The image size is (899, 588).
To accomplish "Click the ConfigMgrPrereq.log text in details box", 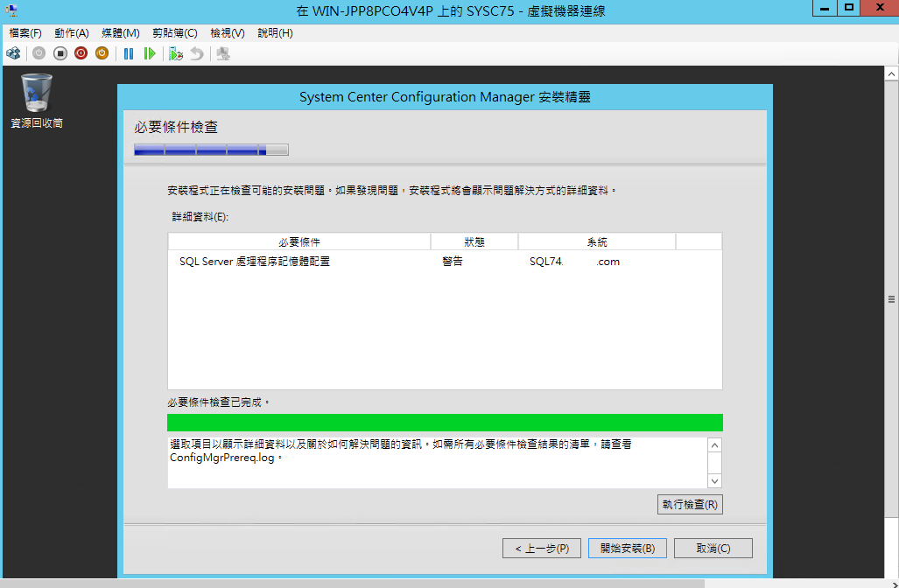I will point(221,458).
